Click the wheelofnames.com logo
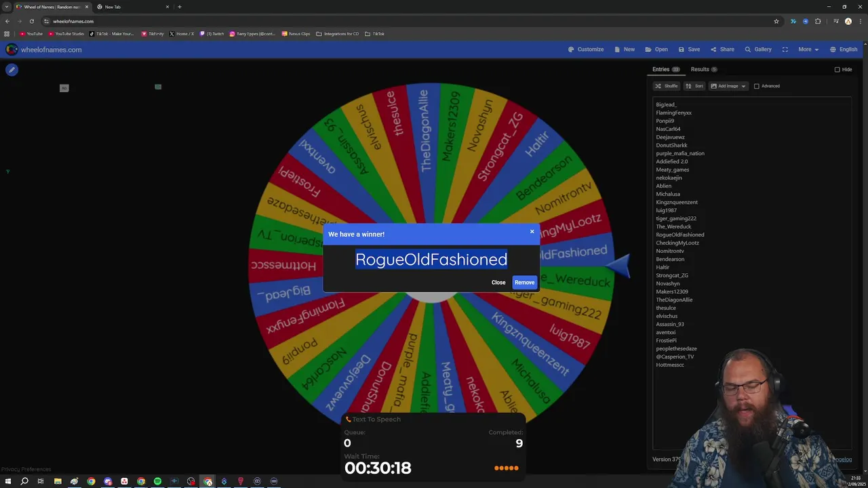This screenshot has height=488, width=868. 12,49
